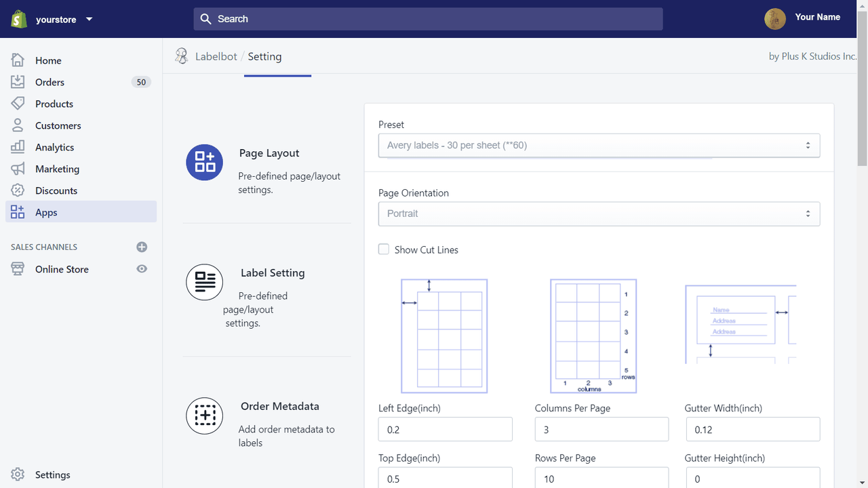Viewport: 868px width, 488px height.
Task: Click the Order Metadata icon
Action: pyautogui.click(x=204, y=415)
